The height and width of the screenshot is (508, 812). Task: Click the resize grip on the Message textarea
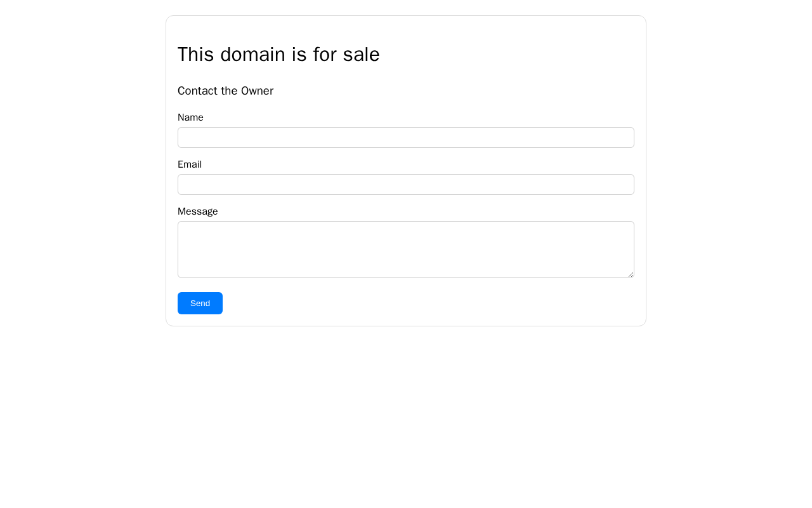631,274
